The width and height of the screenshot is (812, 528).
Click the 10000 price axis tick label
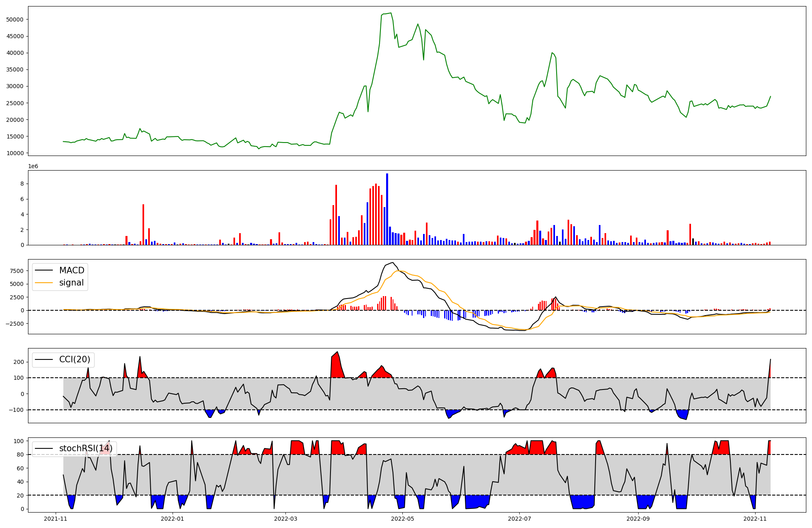click(15, 153)
